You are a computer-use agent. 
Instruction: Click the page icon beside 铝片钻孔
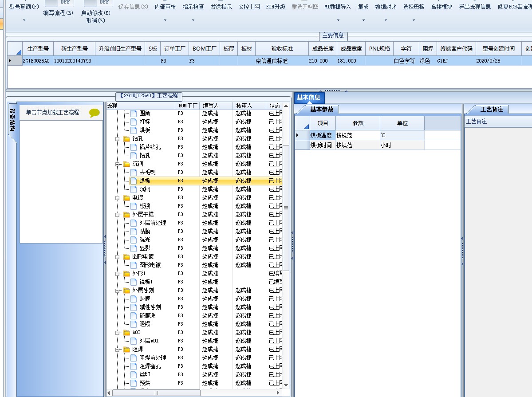coord(134,147)
